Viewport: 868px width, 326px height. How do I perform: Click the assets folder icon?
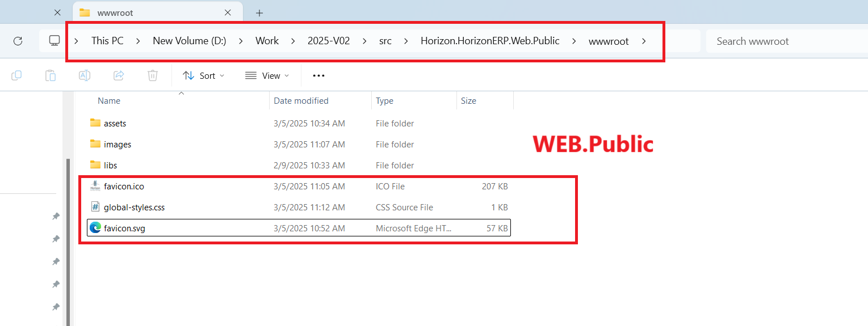tap(95, 123)
